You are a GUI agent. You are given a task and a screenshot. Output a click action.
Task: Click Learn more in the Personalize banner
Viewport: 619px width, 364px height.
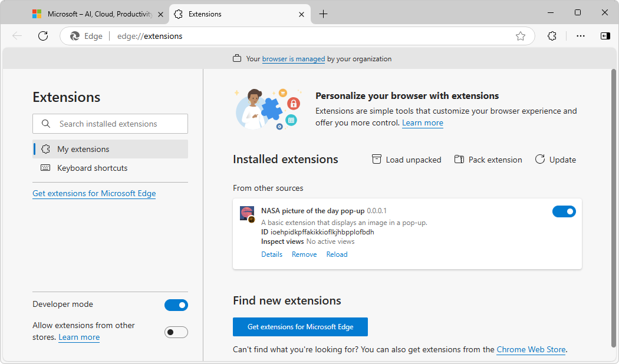click(423, 123)
